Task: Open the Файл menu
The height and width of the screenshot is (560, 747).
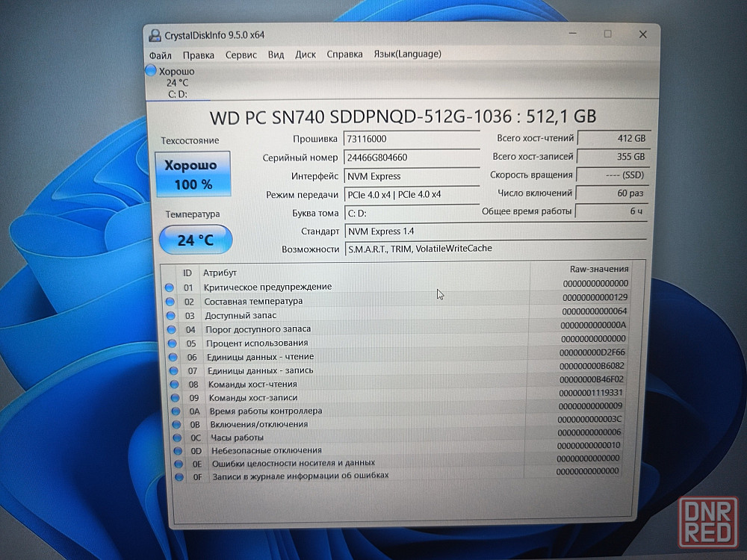Action: pos(160,55)
